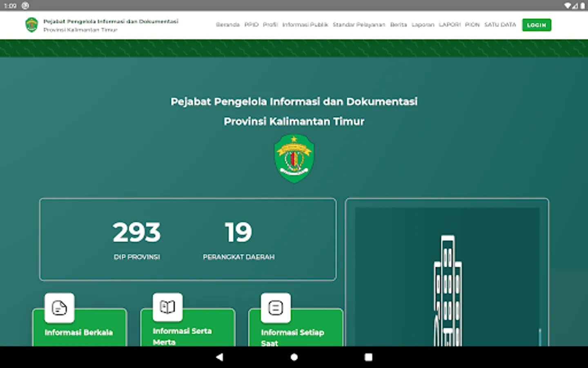Tap the Android home navigation circle
The image size is (588, 368).
coord(294,357)
